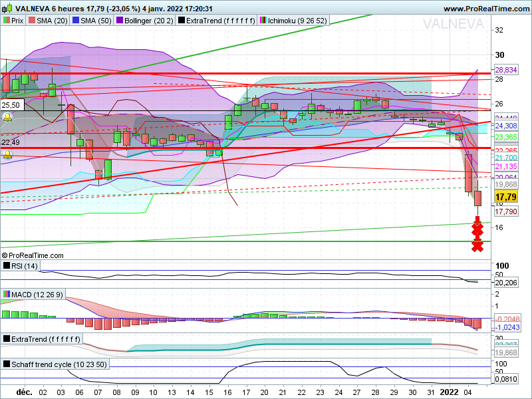The width and height of the screenshot is (532, 399).
Task: Select the Schaff trend cycle (10 23 50) label
Action: coord(59,364)
